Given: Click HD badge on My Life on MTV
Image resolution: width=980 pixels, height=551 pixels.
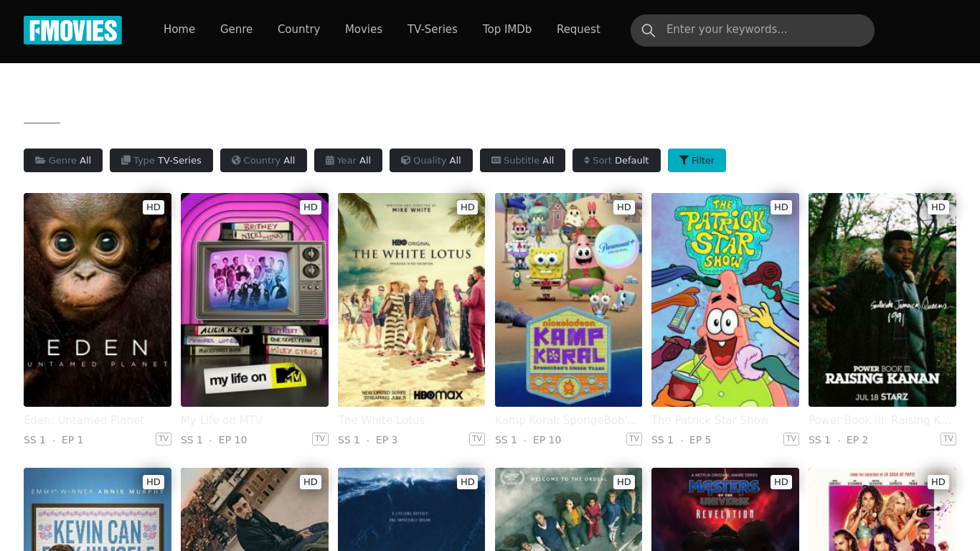Looking at the screenshot, I should [311, 207].
